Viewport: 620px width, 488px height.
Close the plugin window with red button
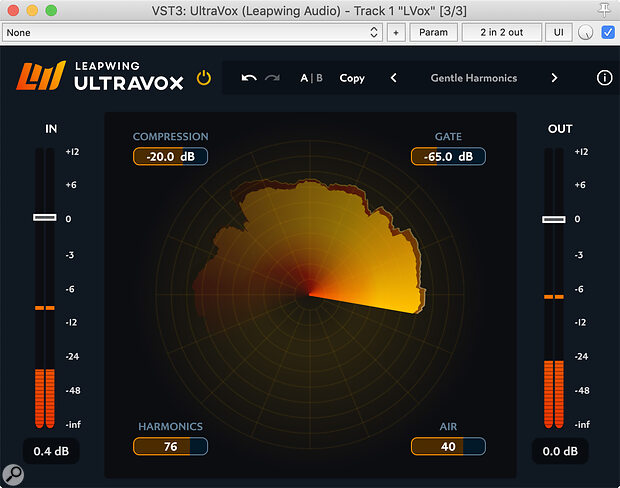[13, 10]
